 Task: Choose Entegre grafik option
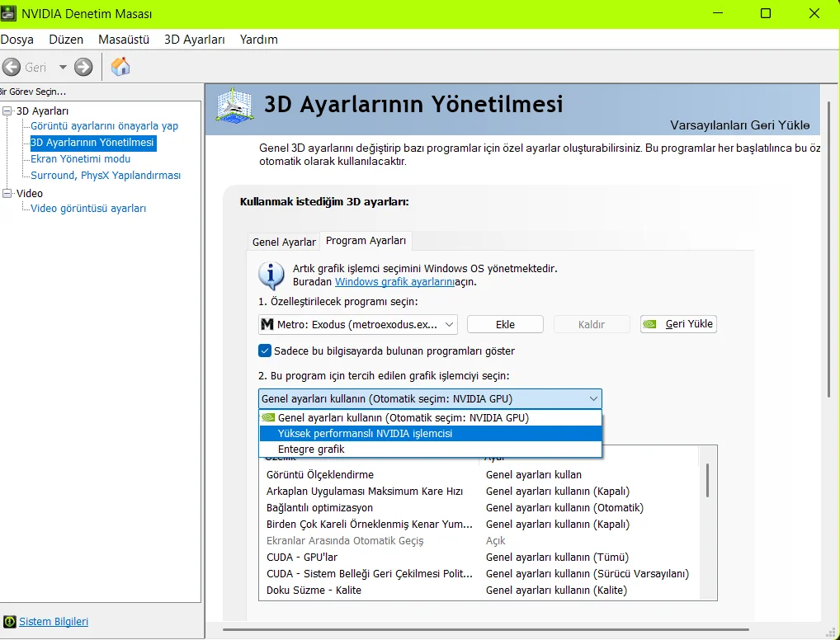coord(430,449)
